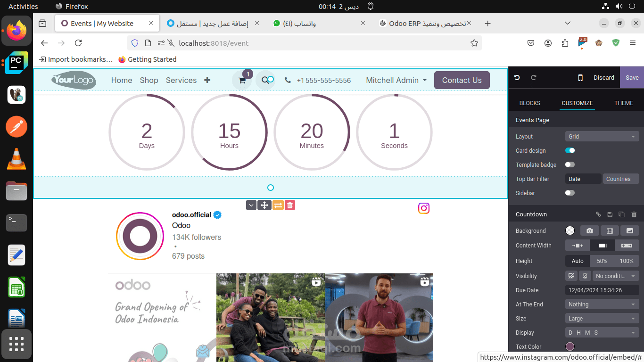Click Discard button
The image size is (644, 362).
point(604,78)
